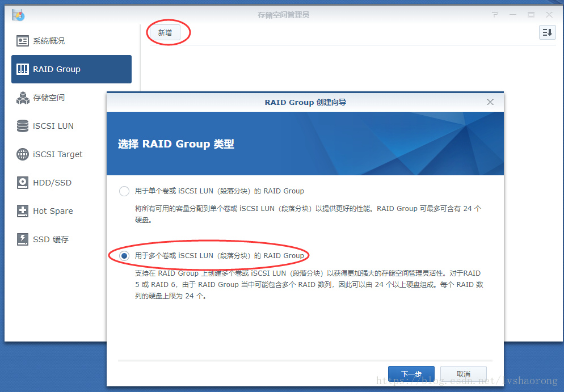Click the help question mark icon
The image size is (564, 392).
coord(495,14)
